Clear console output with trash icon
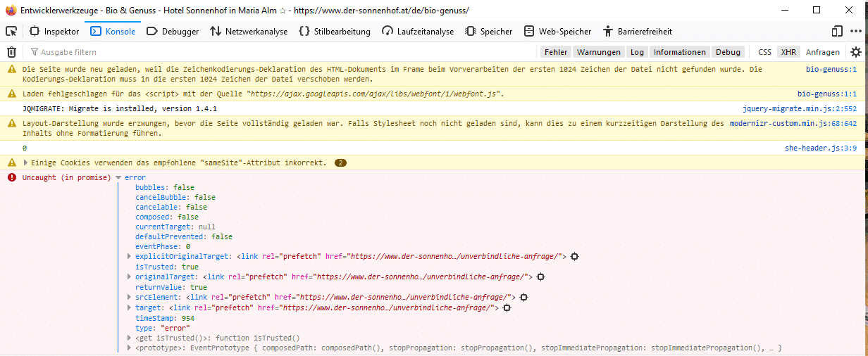 (x=11, y=52)
